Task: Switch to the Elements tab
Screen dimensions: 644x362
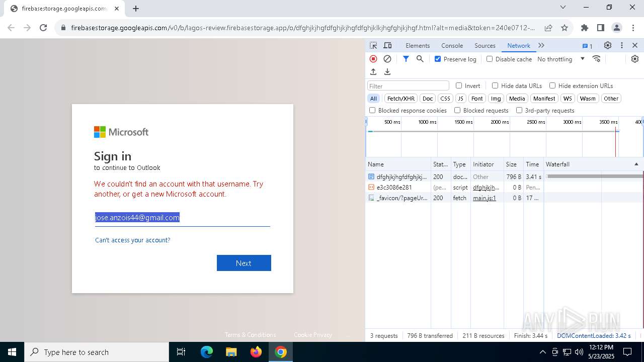Action: (x=418, y=46)
